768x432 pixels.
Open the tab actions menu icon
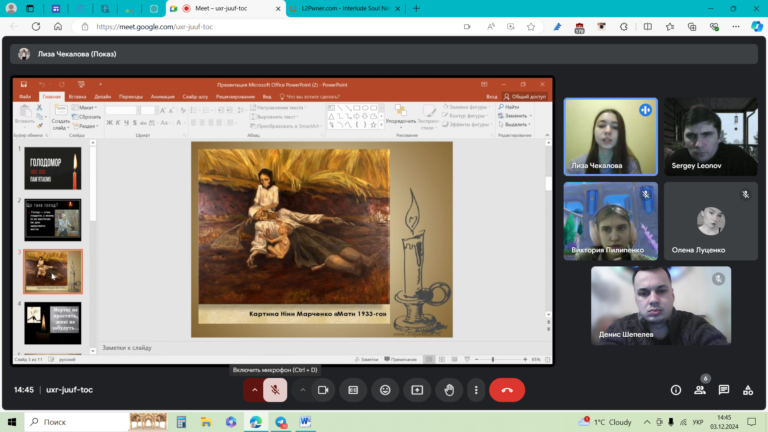[x=30, y=8]
